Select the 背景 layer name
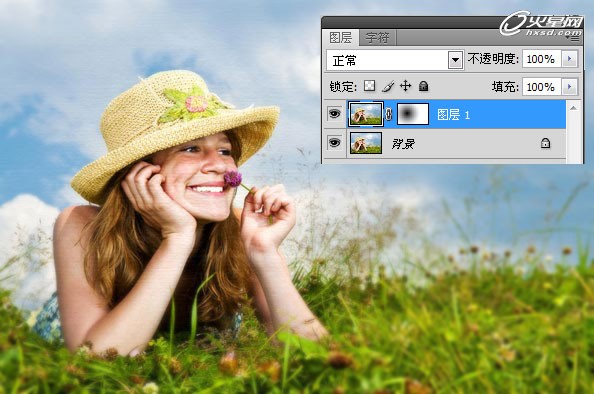Viewport: 594px width, 394px height. pos(403,144)
